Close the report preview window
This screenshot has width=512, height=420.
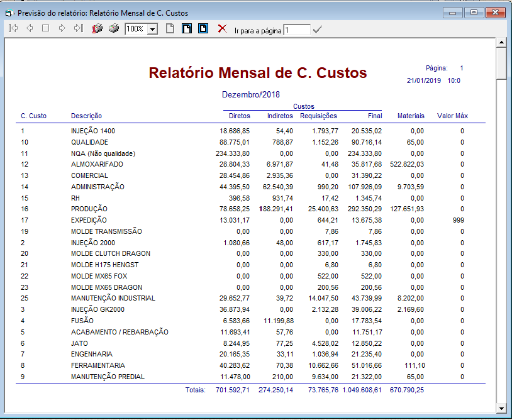pos(496,13)
